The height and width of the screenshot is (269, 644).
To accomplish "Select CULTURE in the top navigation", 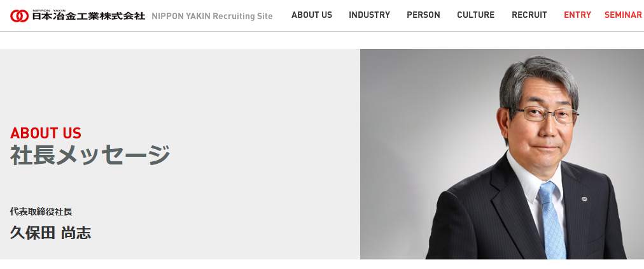I will point(475,15).
